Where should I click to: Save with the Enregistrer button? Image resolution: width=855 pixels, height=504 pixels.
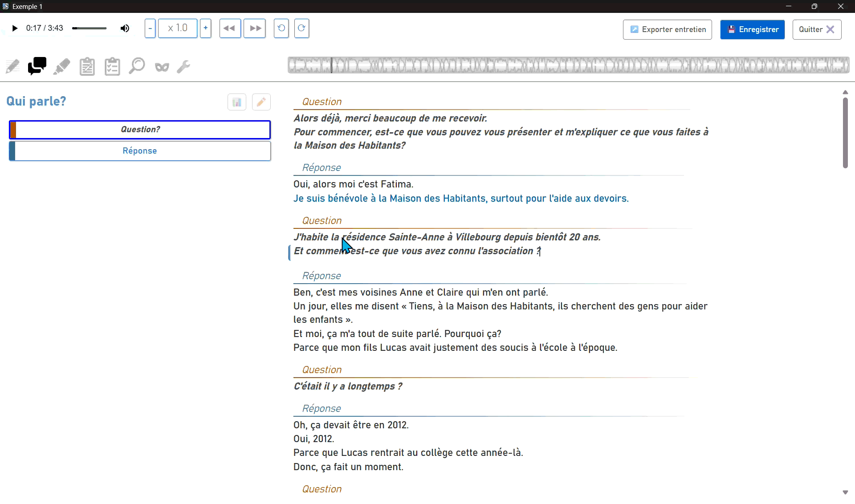tap(752, 29)
